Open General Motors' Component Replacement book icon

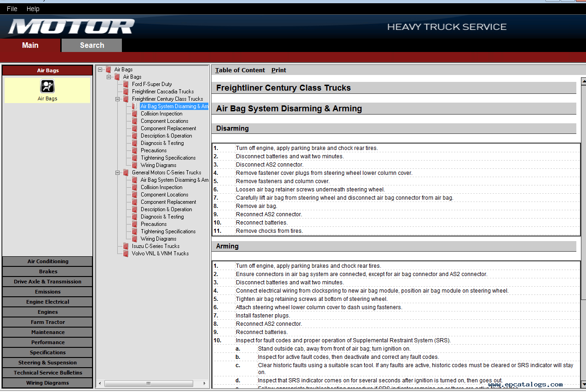click(134, 202)
